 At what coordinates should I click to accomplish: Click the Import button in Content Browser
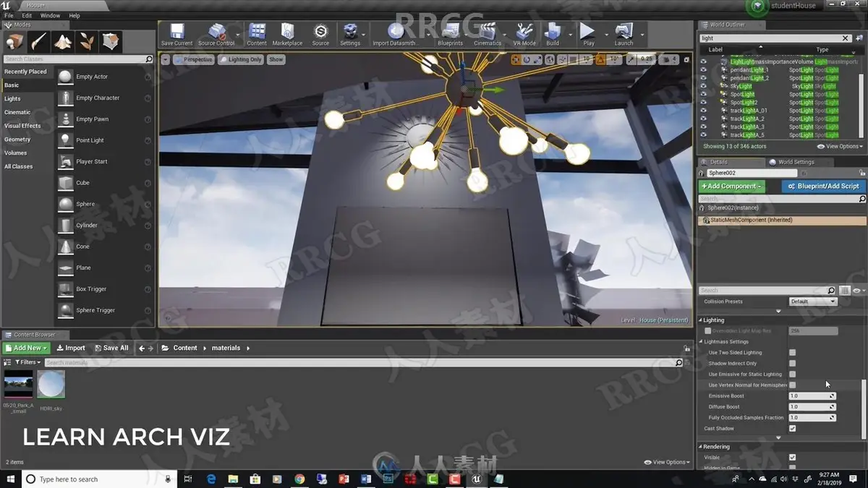(72, 348)
